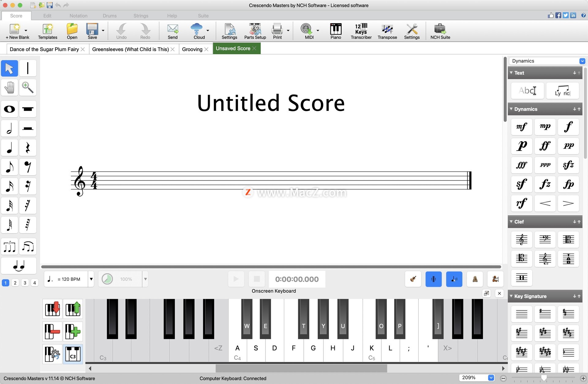Click the zoom slider handle
The height and width of the screenshot is (384, 588).
tap(544, 378)
